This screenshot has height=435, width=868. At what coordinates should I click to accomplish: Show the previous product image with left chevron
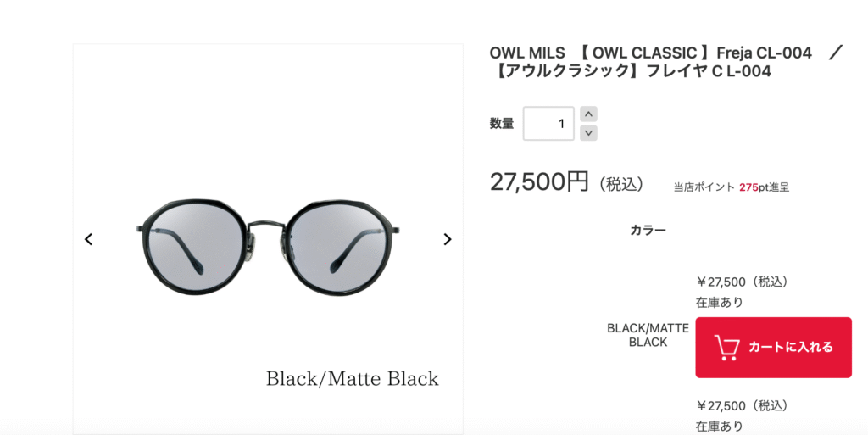pos(88,239)
